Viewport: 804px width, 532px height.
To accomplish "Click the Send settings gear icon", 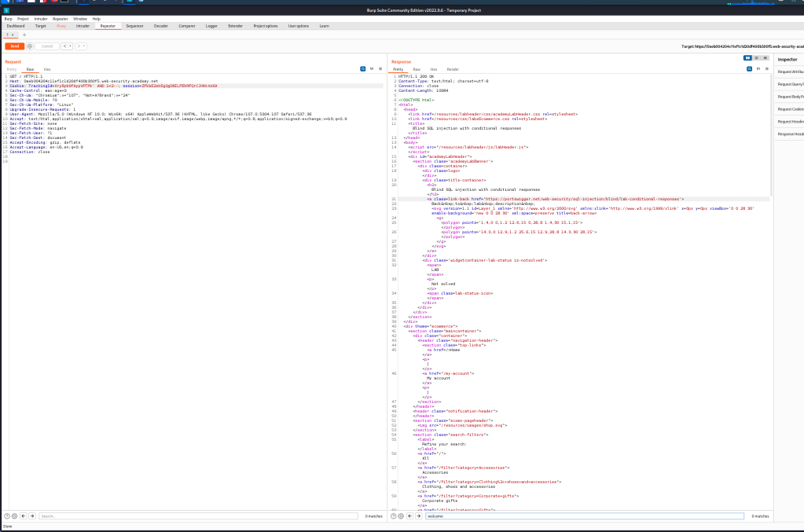I will coord(31,46).
